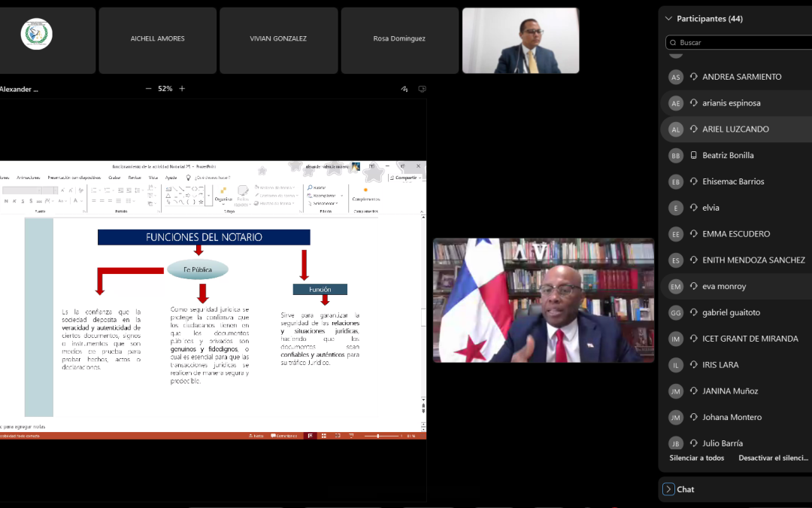Viewport: 812px width, 508px height.
Task: Click the Buscar find icon in ribbon
Action: tap(317, 187)
